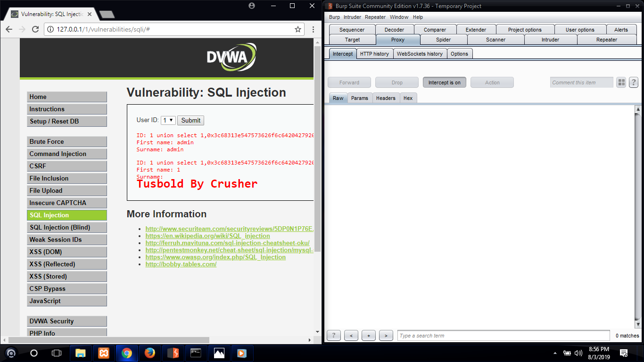Open the Window menu
The width and height of the screenshot is (644, 362).
coord(399,17)
